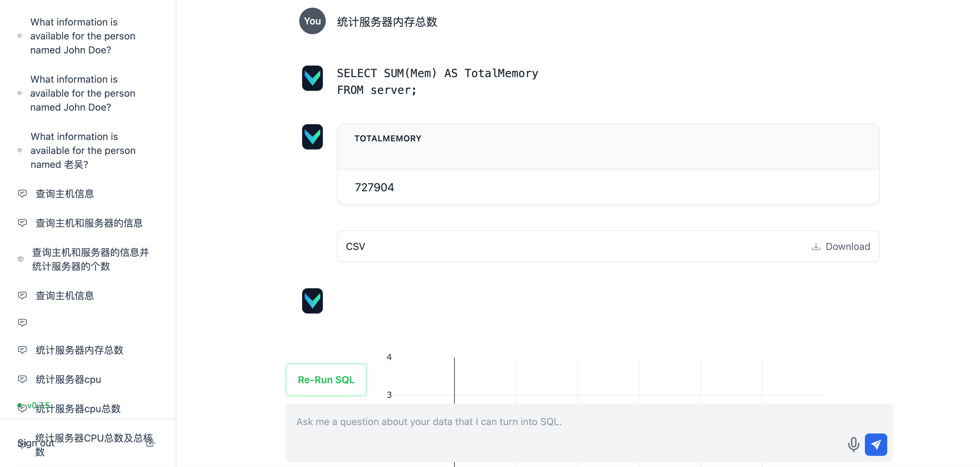This screenshot has height=467, width=980.
Task: Open the 统计服务器内存总数 conversation
Action: pos(79,350)
